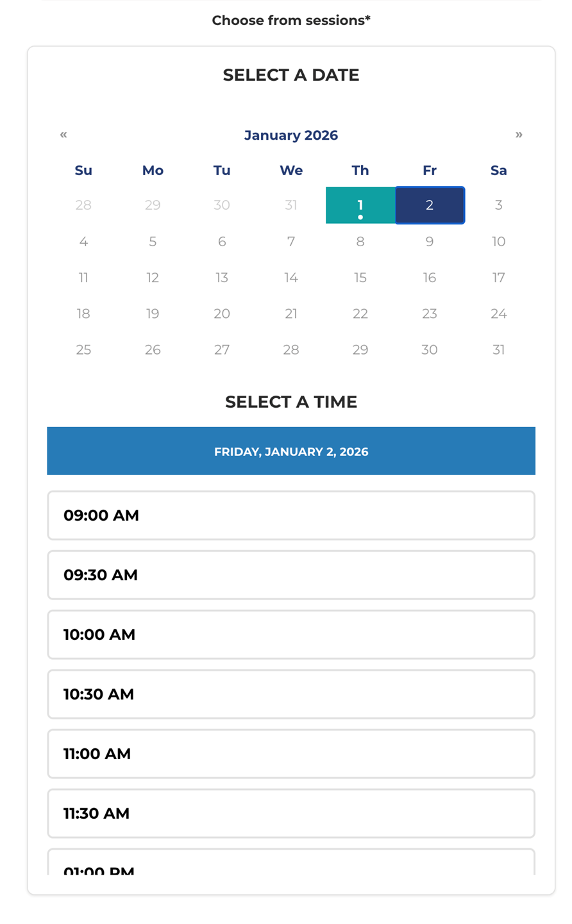572x924 pixels.
Task: Select the 11:30 AM time slot
Action: pyautogui.click(x=291, y=814)
